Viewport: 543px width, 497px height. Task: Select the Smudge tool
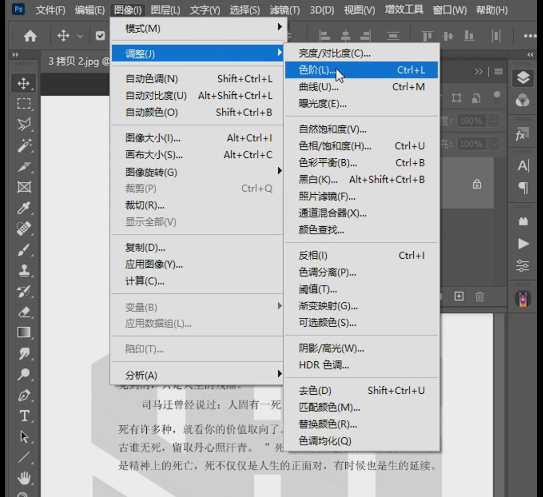coord(24,354)
